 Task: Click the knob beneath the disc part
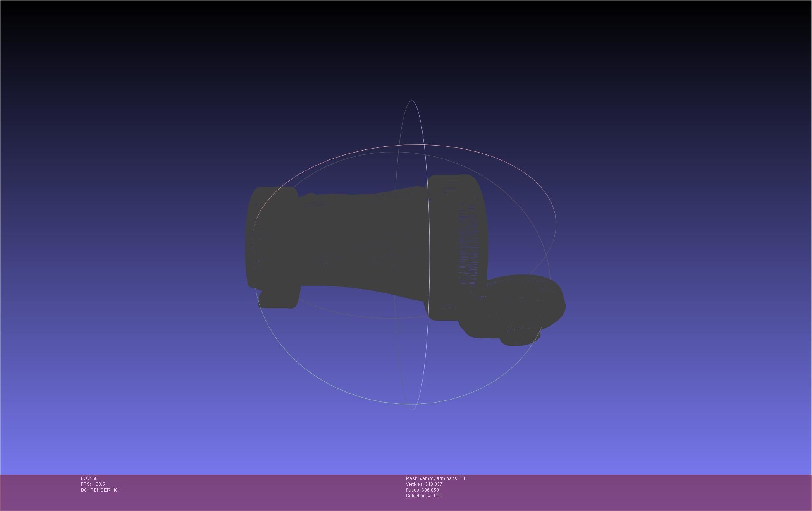point(519,338)
